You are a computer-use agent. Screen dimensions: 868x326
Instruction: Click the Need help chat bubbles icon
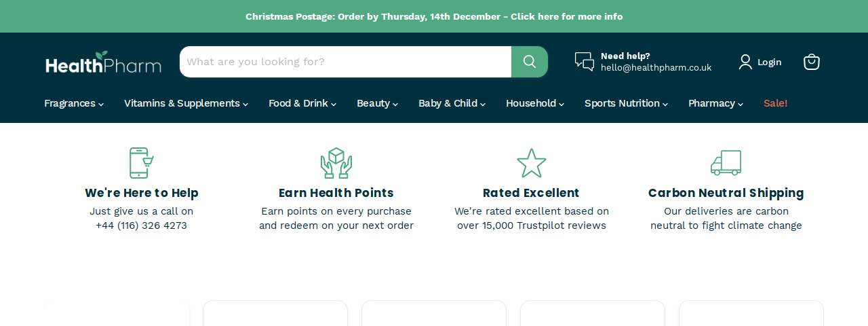pyautogui.click(x=585, y=62)
